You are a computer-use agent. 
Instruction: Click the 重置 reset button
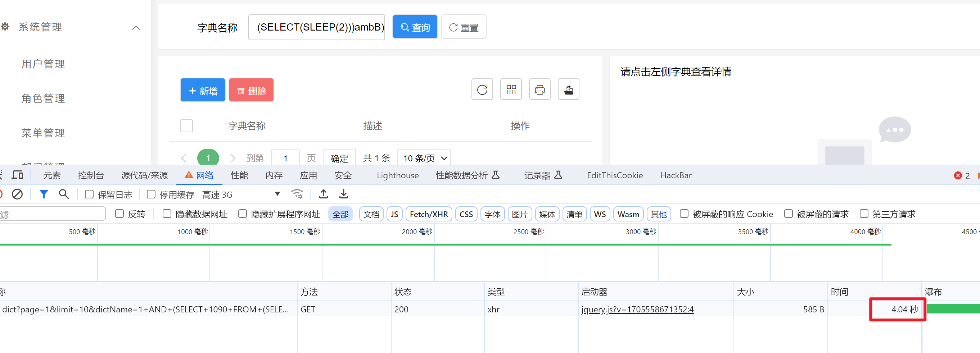click(464, 27)
